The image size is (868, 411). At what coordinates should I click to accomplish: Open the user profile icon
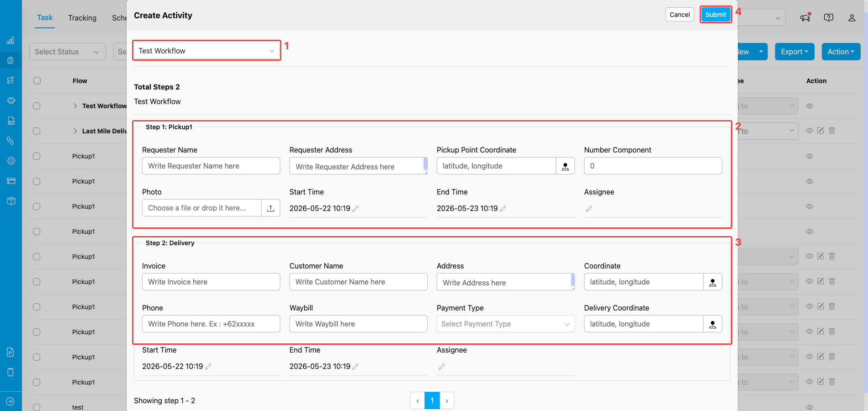click(x=852, y=18)
